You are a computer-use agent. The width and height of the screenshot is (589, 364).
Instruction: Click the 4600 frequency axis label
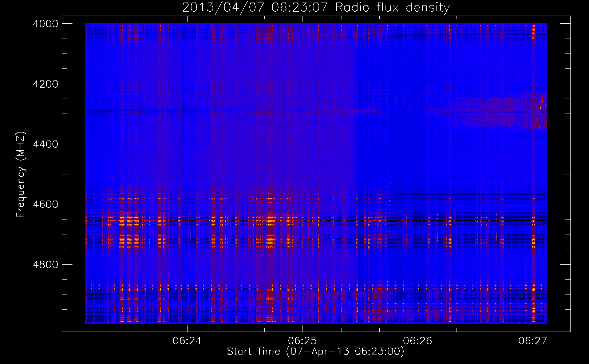(x=46, y=204)
